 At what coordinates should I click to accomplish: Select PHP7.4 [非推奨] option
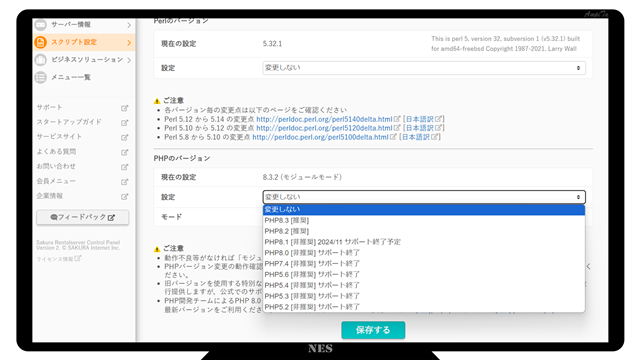coord(424,263)
